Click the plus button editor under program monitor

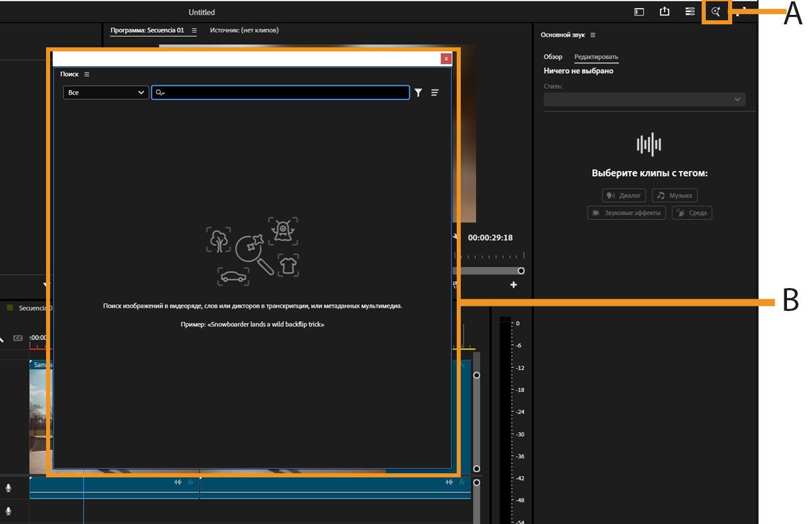pos(514,285)
